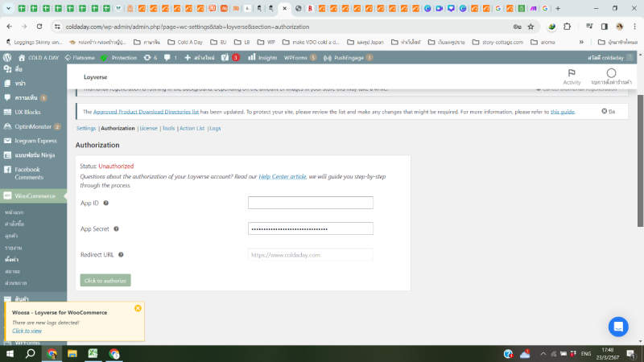
Task: Close the Woosa Loyverse log notification
Action: coord(138,308)
